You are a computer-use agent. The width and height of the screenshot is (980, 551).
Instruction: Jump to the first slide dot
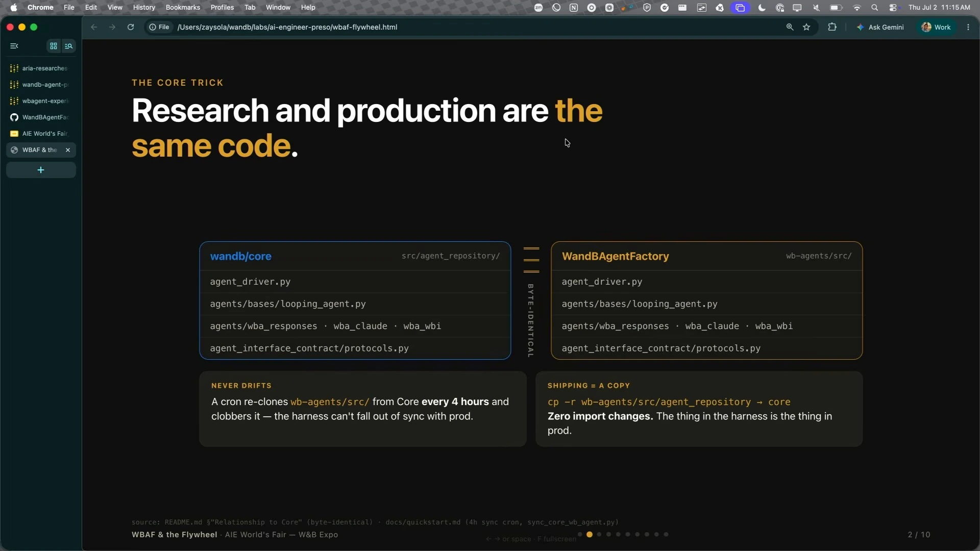pyautogui.click(x=580, y=534)
